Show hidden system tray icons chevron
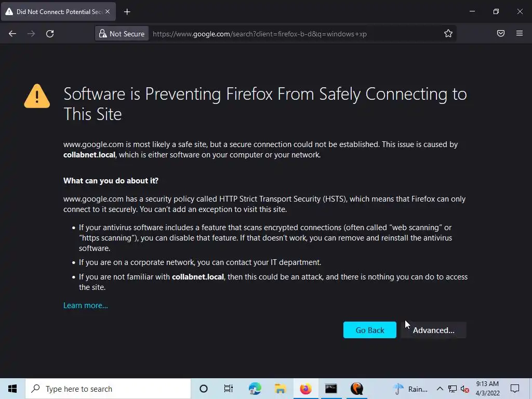 [440, 389]
